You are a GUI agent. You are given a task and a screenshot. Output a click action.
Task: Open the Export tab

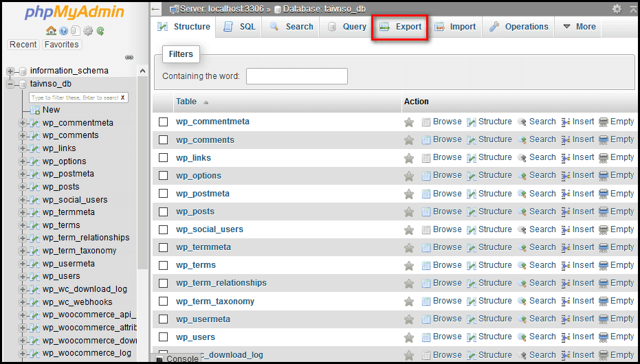tap(400, 27)
